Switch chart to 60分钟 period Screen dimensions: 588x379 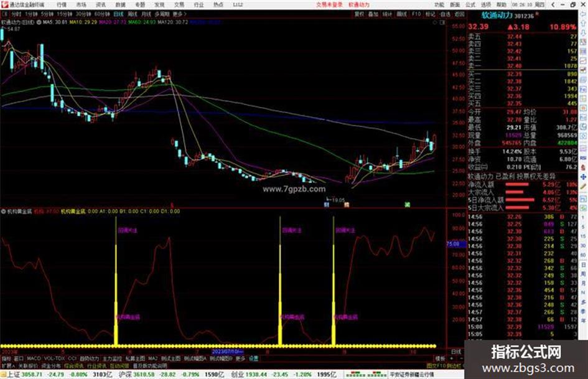click(102, 14)
